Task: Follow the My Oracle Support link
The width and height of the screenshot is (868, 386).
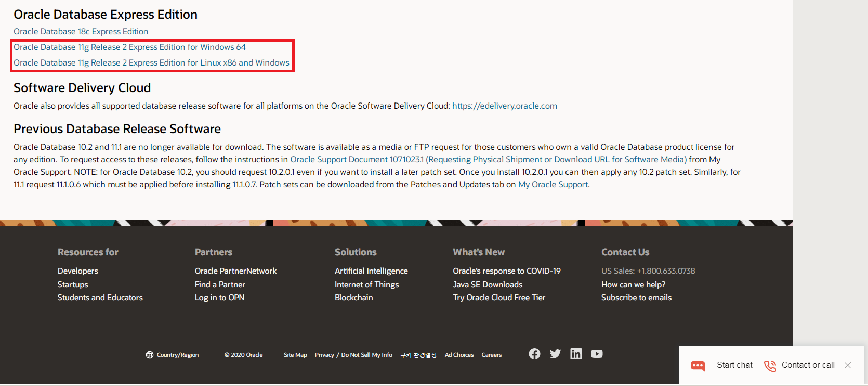Action: point(553,184)
